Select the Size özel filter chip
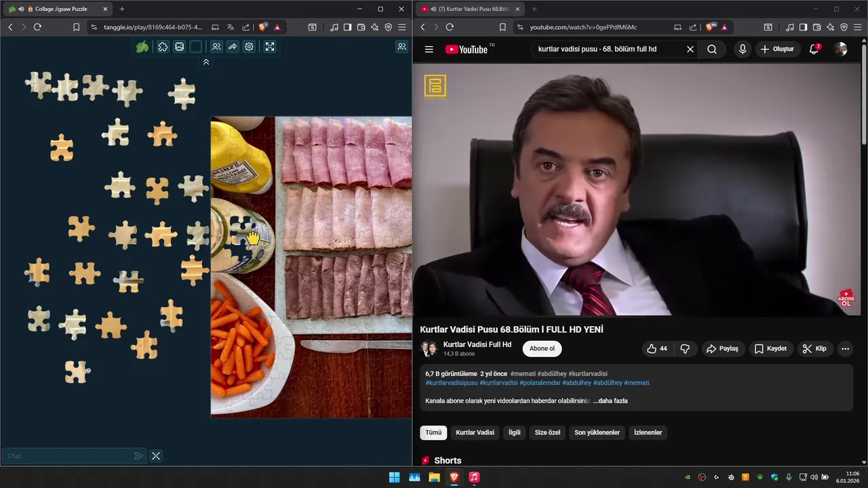This screenshot has width=868, height=488. click(x=547, y=432)
